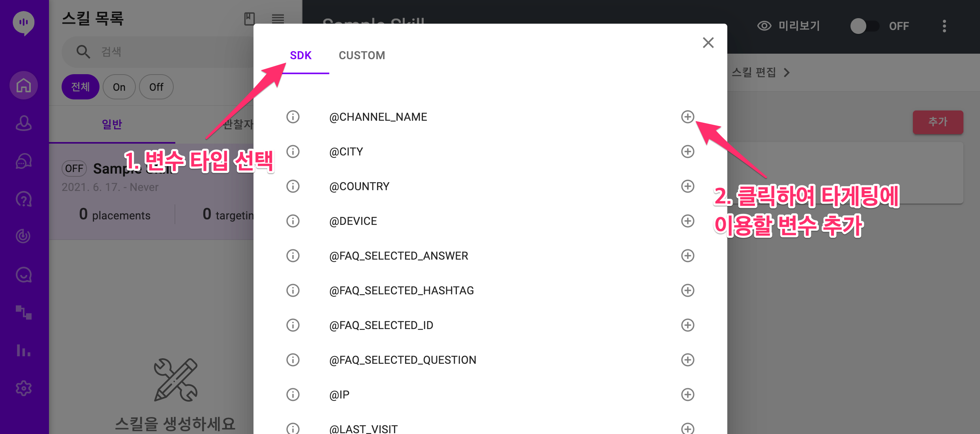Open the headset chat sidebar icon
The width and height of the screenshot is (980, 434).
pyautogui.click(x=24, y=161)
